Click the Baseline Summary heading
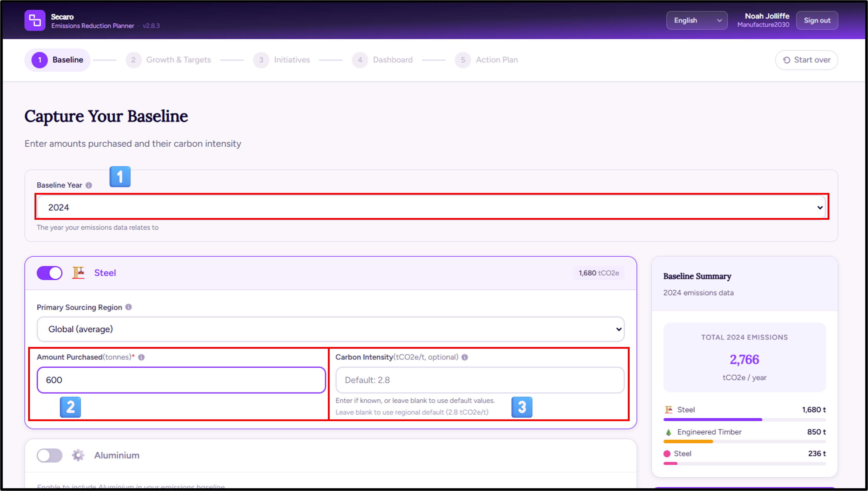 click(x=697, y=276)
